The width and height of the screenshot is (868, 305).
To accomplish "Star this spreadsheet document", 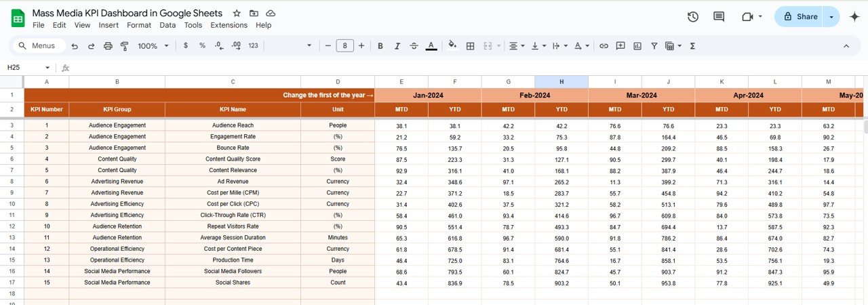I will 237,14.
